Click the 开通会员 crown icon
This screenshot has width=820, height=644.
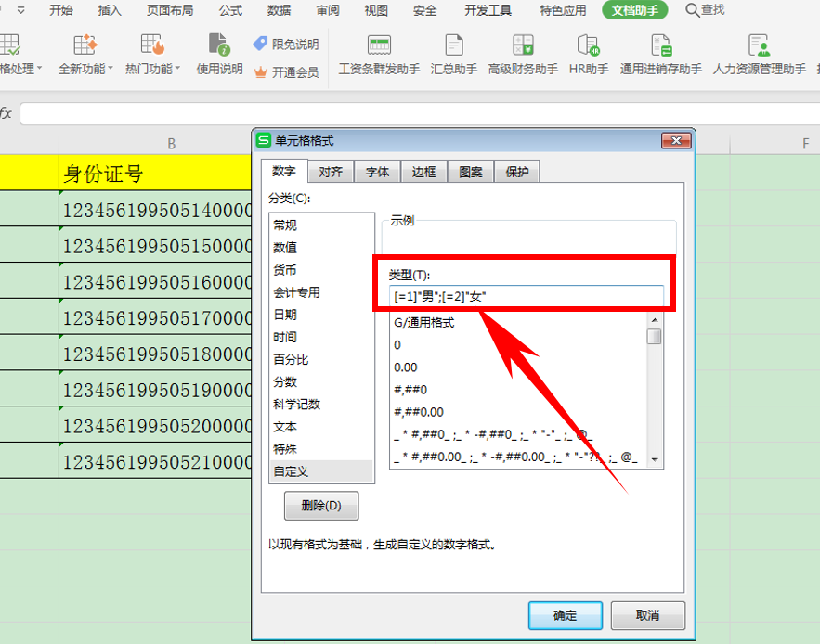pos(260,72)
